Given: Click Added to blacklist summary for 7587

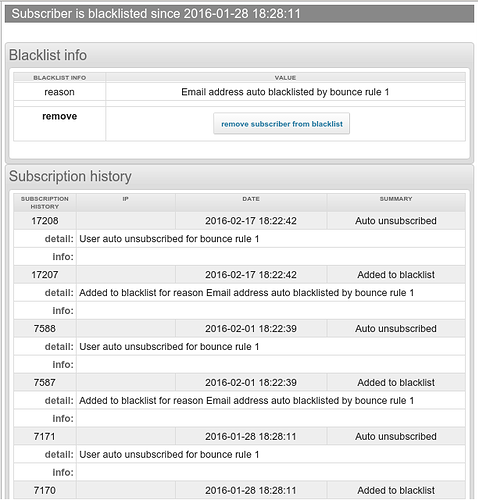Looking at the screenshot, I should 396,383.
